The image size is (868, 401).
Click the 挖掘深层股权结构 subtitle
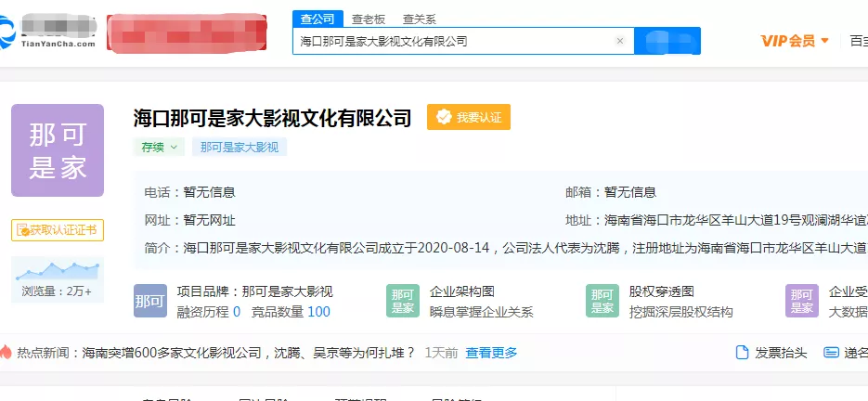pos(680,312)
